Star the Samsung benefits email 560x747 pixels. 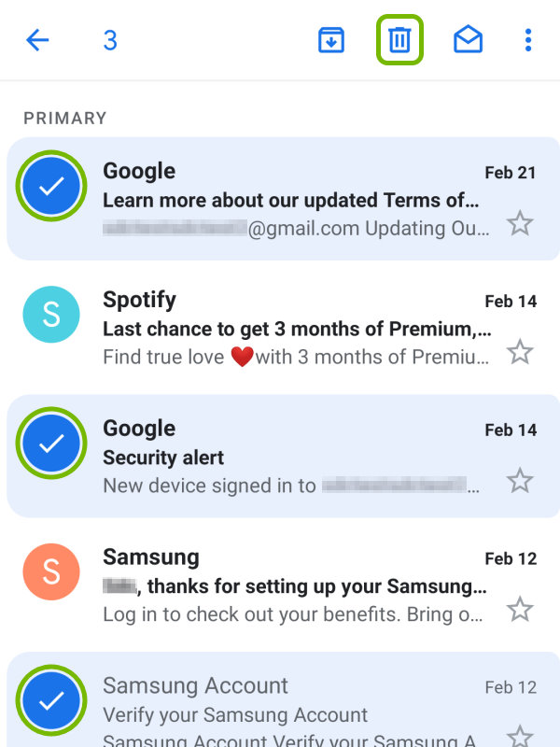point(520,610)
